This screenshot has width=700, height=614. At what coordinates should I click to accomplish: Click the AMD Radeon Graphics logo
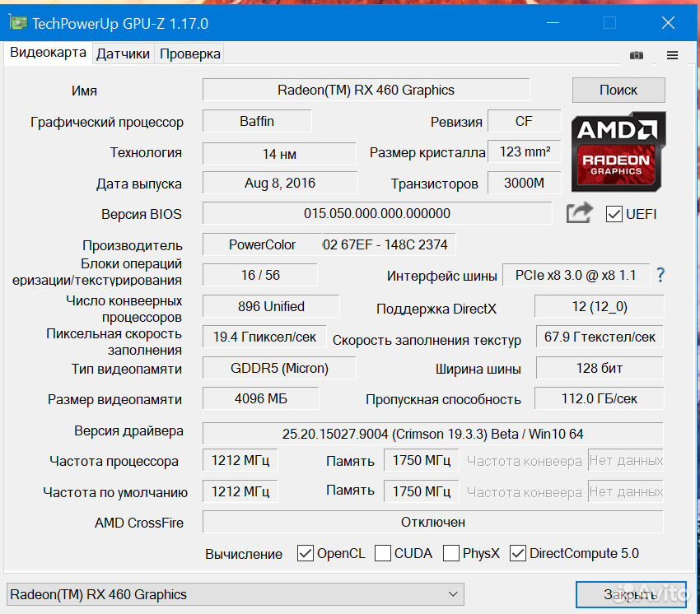(618, 151)
